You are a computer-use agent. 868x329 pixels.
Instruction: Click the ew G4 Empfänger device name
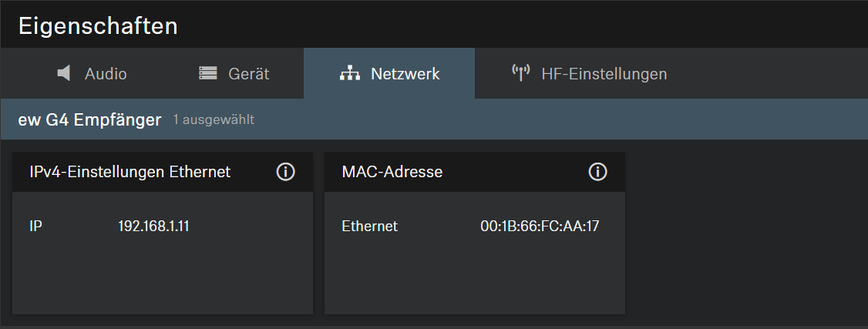point(89,119)
